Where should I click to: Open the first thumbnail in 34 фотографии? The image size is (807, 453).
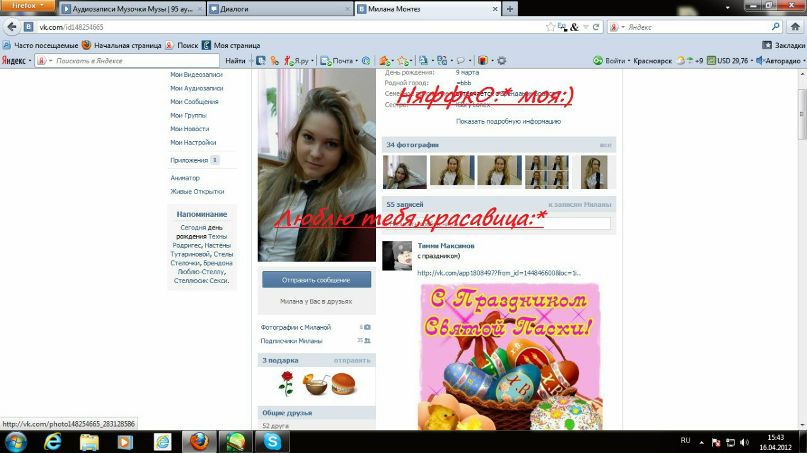(x=405, y=172)
